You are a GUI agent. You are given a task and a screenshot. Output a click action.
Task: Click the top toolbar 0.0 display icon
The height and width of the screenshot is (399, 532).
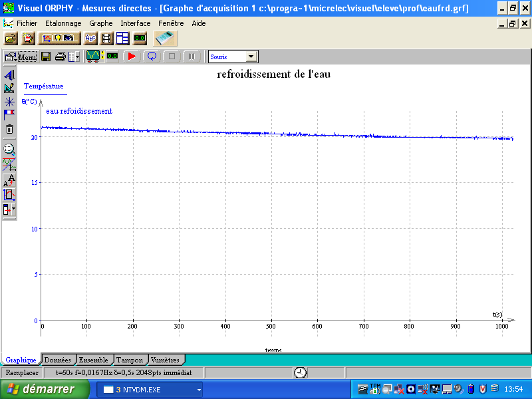point(140,39)
